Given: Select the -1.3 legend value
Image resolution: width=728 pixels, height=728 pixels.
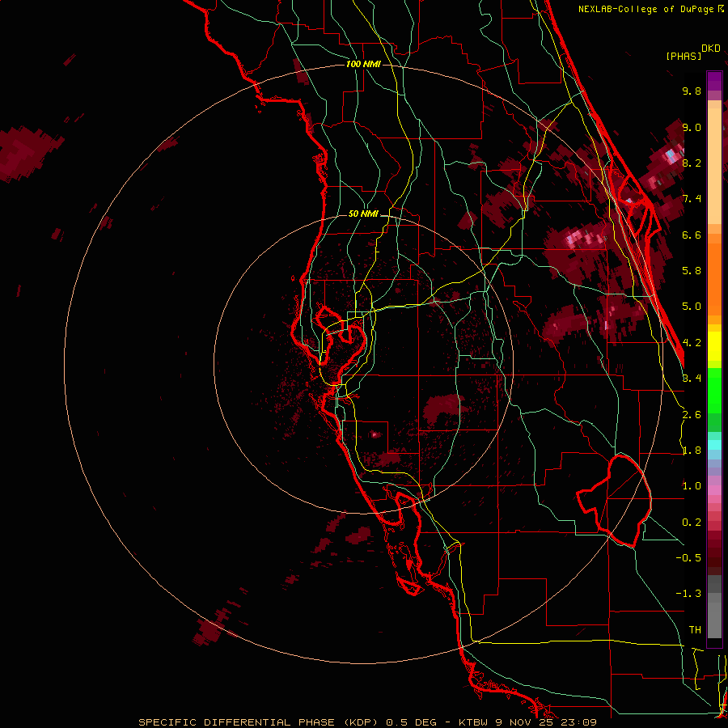Looking at the screenshot, I should pyautogui.click(x=688, y=594).
